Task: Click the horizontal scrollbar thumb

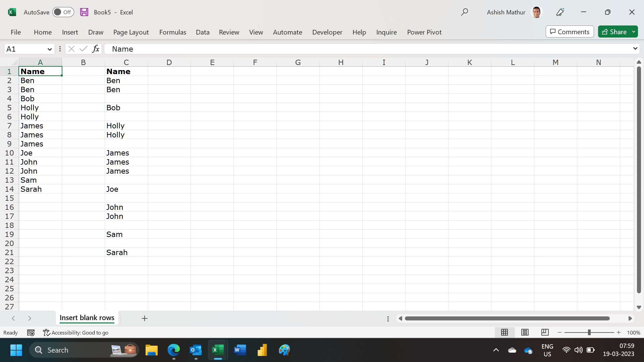Action: (x=507, y=318)
